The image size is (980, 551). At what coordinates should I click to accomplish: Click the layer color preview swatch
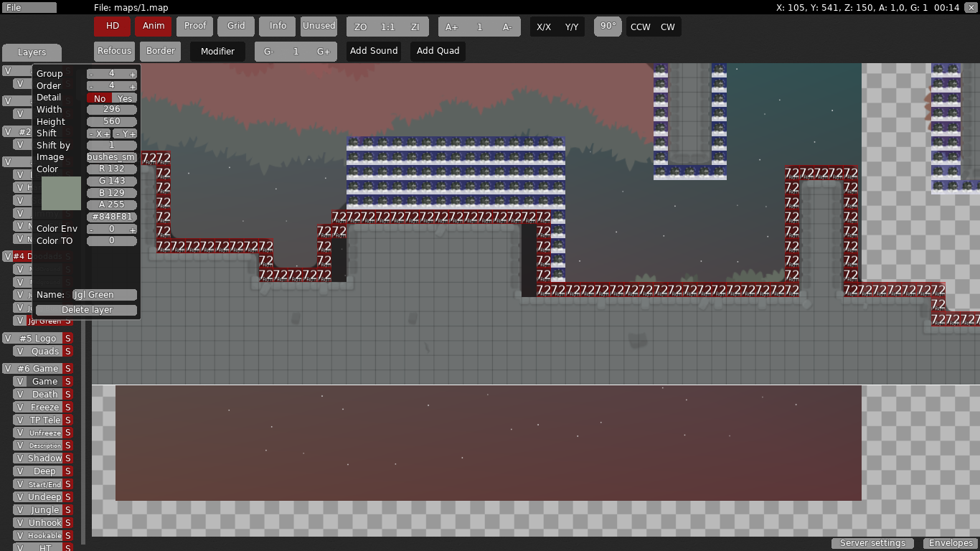tap(61, 193)
